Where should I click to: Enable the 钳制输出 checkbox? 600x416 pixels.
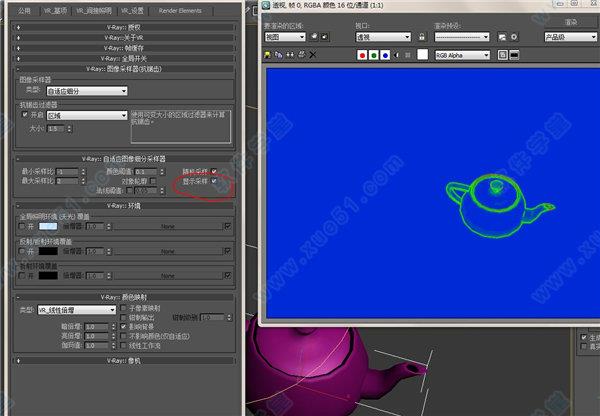124,317
